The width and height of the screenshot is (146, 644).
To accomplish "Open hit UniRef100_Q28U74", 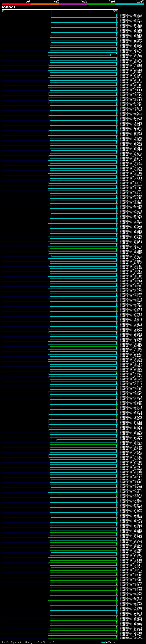I will [131, 613].
